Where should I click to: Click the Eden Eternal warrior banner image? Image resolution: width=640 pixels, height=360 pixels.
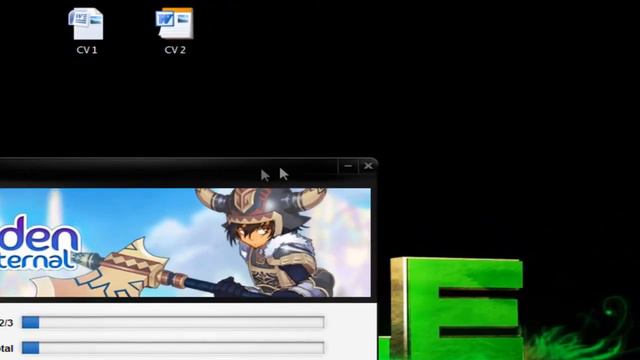(185, 242)
